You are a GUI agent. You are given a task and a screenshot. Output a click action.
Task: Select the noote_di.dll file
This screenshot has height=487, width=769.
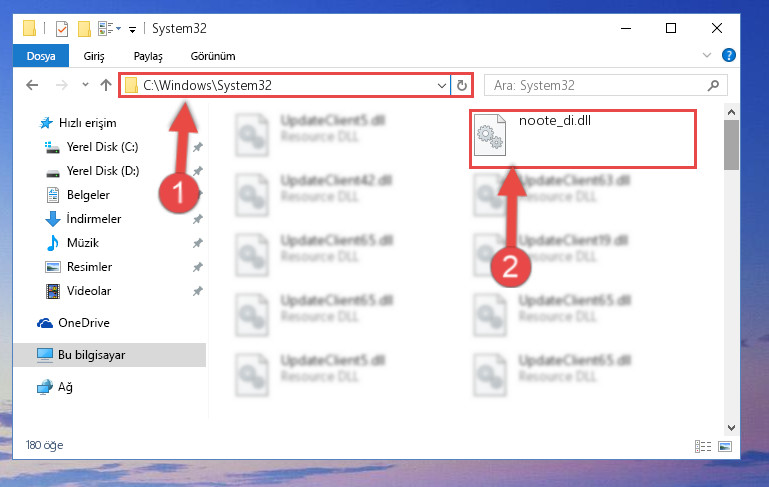(x=583, y=139)
